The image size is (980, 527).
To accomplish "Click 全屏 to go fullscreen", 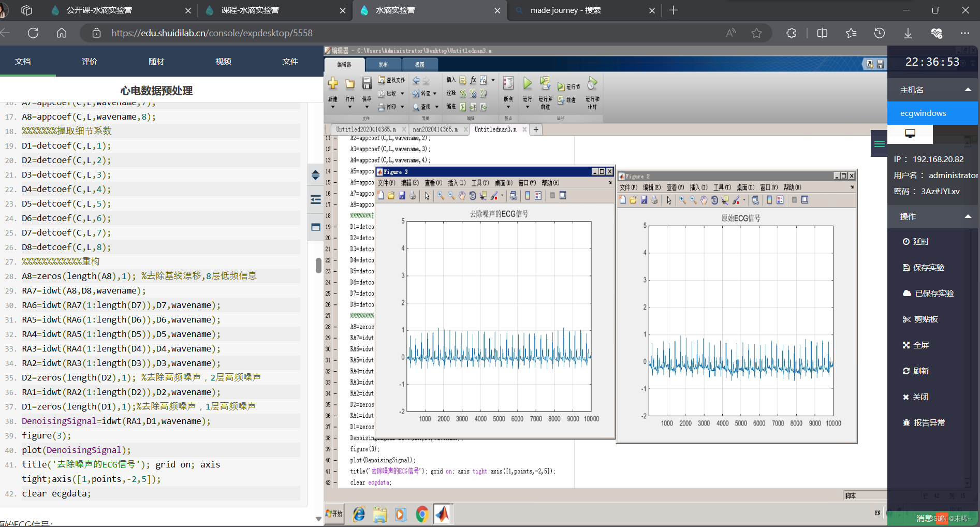I will pyautogui.click(x=915, y=345).
